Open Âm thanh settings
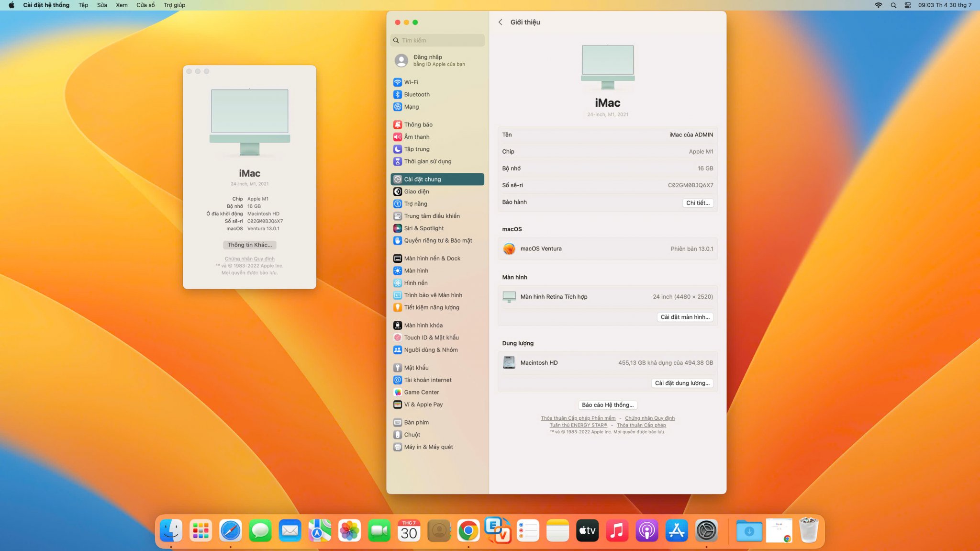Screen dimensions: 980x551 tap(437, 137)
